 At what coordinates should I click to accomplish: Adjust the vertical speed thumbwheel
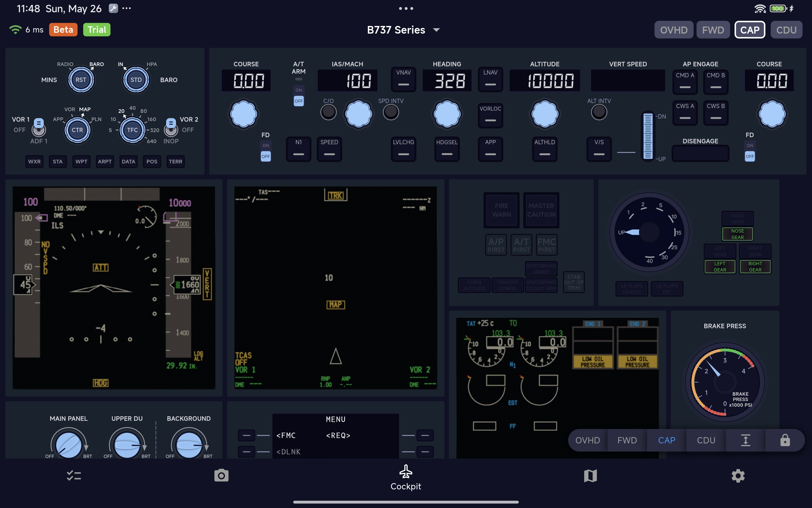[648, 136]
